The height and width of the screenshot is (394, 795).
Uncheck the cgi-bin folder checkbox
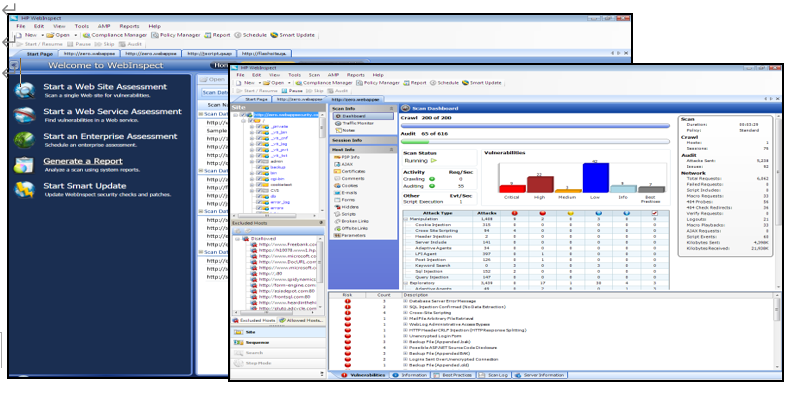coord(260,178)
